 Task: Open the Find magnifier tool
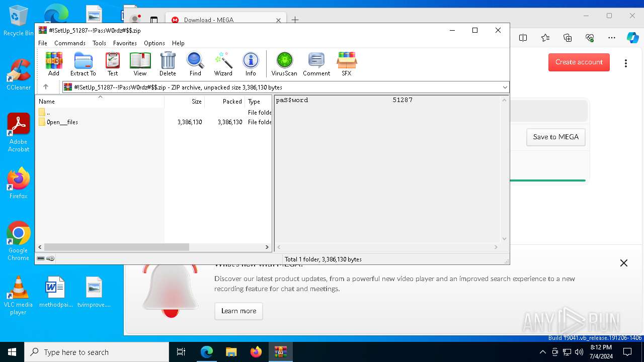pos(195,64)
